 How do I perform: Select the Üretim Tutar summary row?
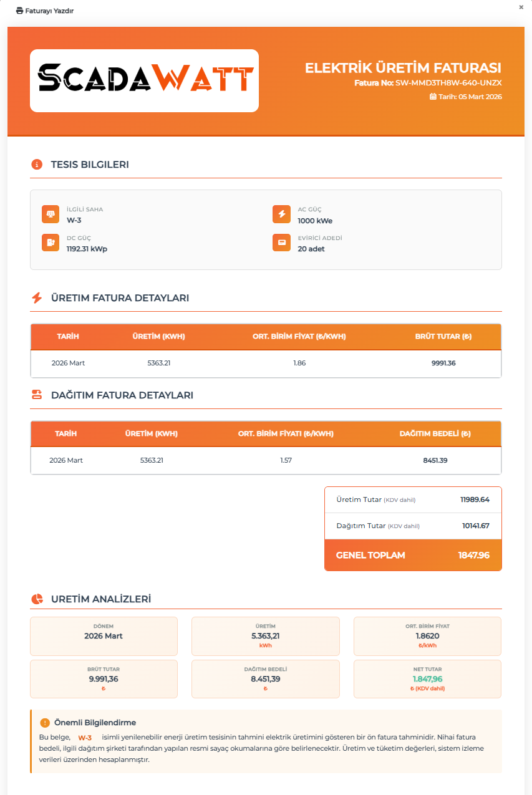[x=413, y=499]
